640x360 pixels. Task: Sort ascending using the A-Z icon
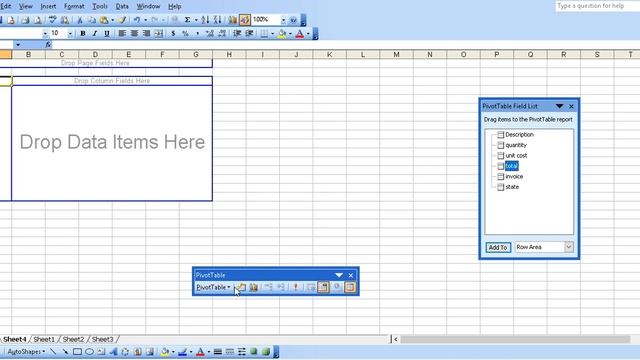click(205, 20)
